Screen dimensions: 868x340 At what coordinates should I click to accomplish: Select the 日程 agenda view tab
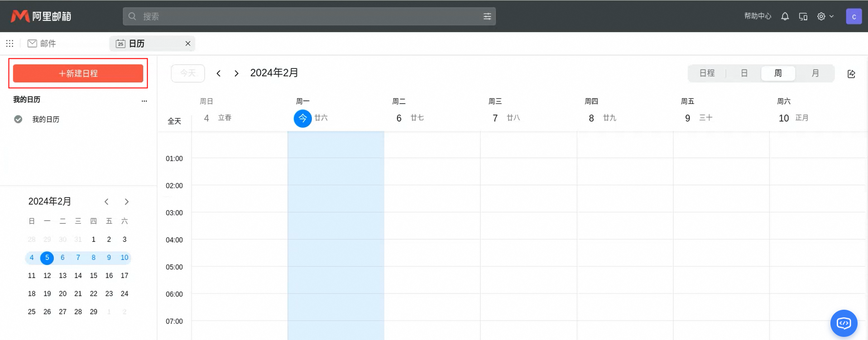point(707,73)
